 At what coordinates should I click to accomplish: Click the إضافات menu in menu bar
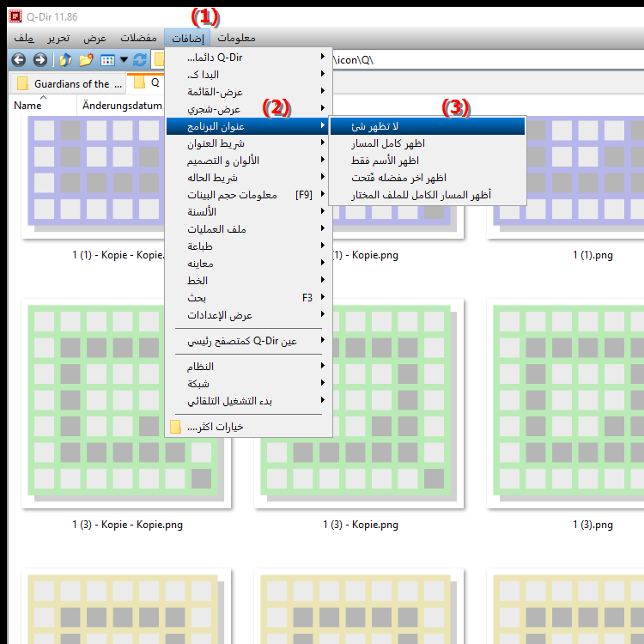point(187,38)
